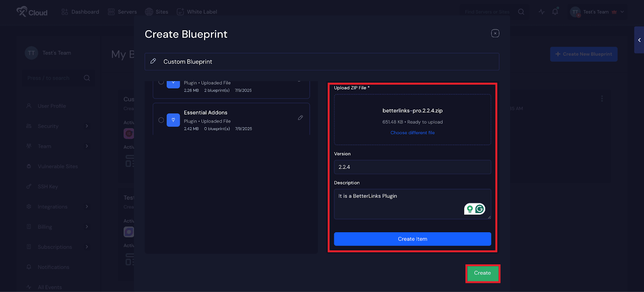Click the Team people icon in sidebar
This screenshot has height=292, width=644.
click(x=29, y=146)
